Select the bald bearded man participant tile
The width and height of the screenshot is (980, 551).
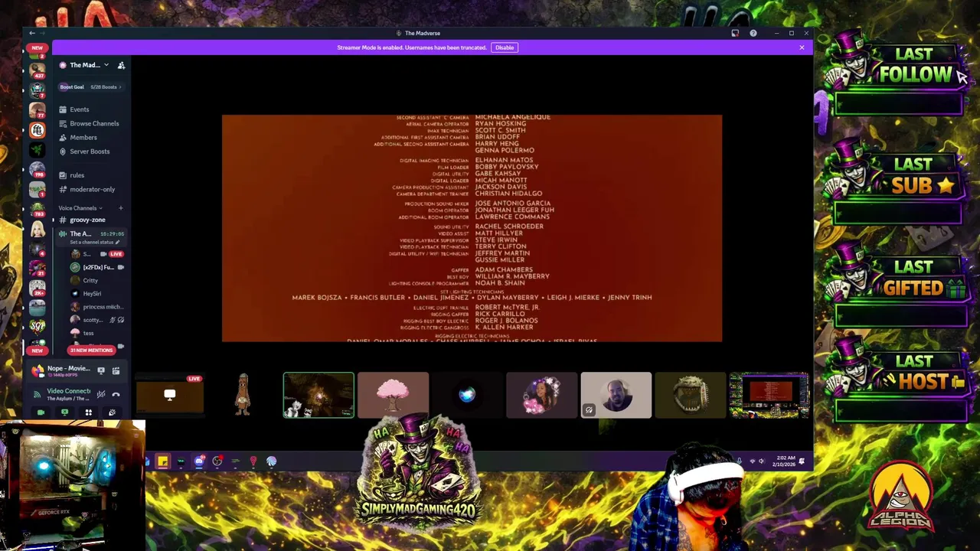coord(616,396)
